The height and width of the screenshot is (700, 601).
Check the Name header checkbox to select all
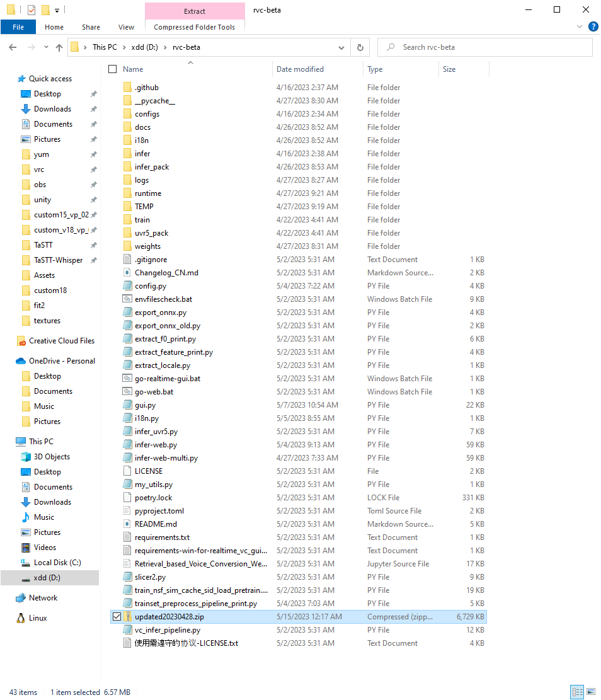coord(113,69)
